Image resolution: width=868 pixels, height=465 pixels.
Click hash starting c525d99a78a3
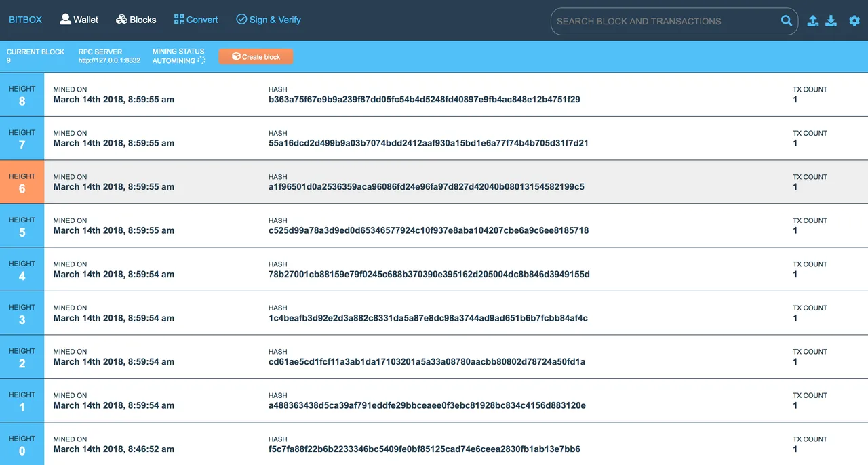click(429, 230)
